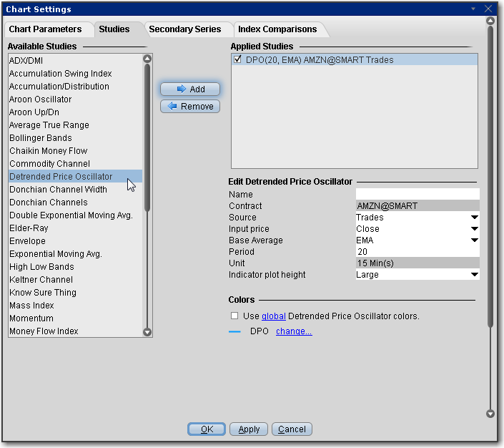Expand the Base Average dropdown
The width and height of the screenshot is (504, 448).
474,240
